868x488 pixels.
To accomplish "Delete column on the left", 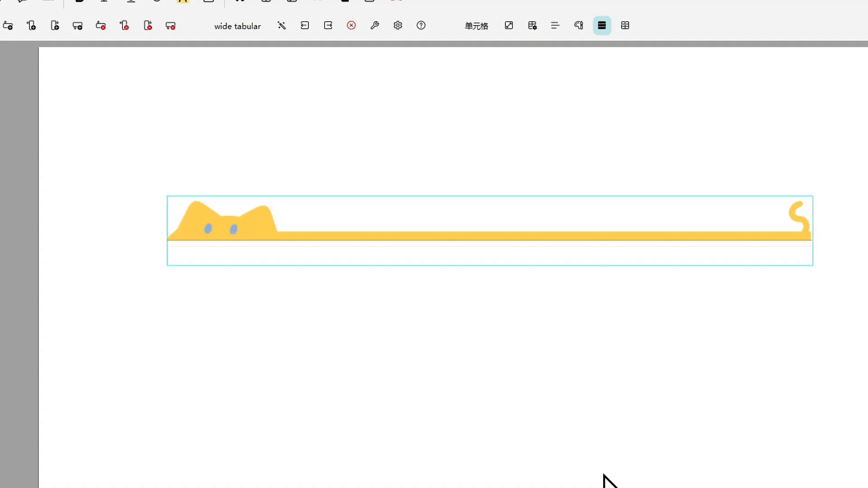I will pos(124,26).
